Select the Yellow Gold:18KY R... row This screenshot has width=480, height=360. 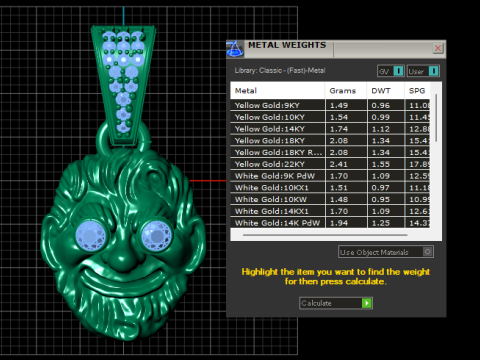[x=330, y=152]
